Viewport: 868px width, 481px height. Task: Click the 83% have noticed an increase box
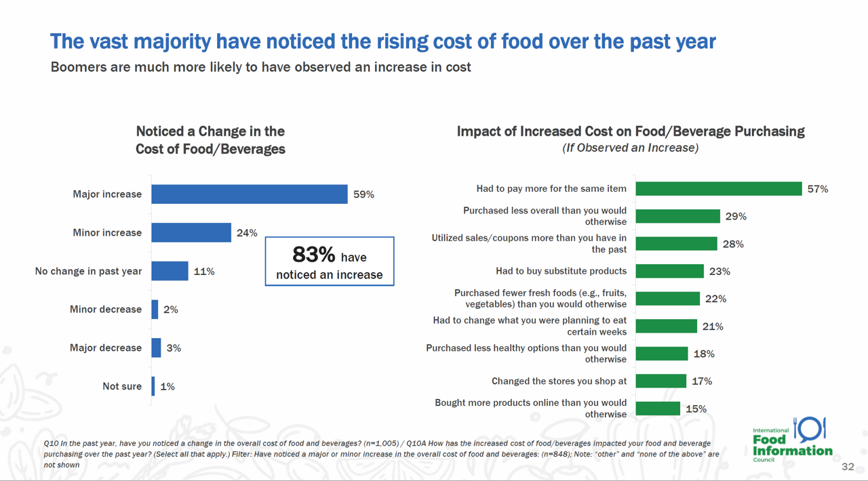pos(330,262)
